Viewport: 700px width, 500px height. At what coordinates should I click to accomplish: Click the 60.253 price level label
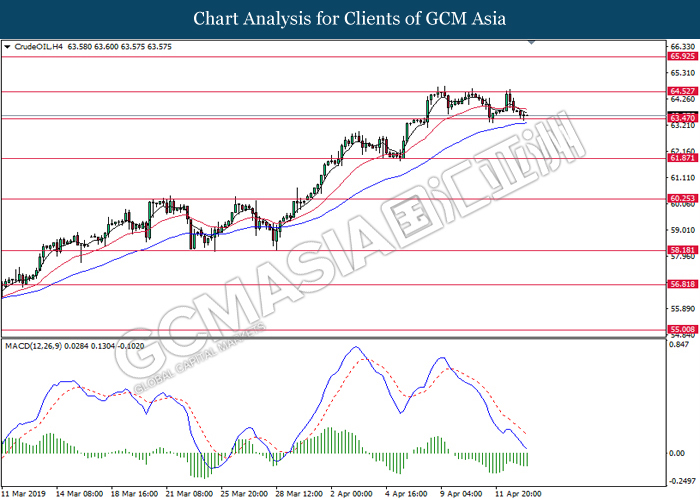683,199
